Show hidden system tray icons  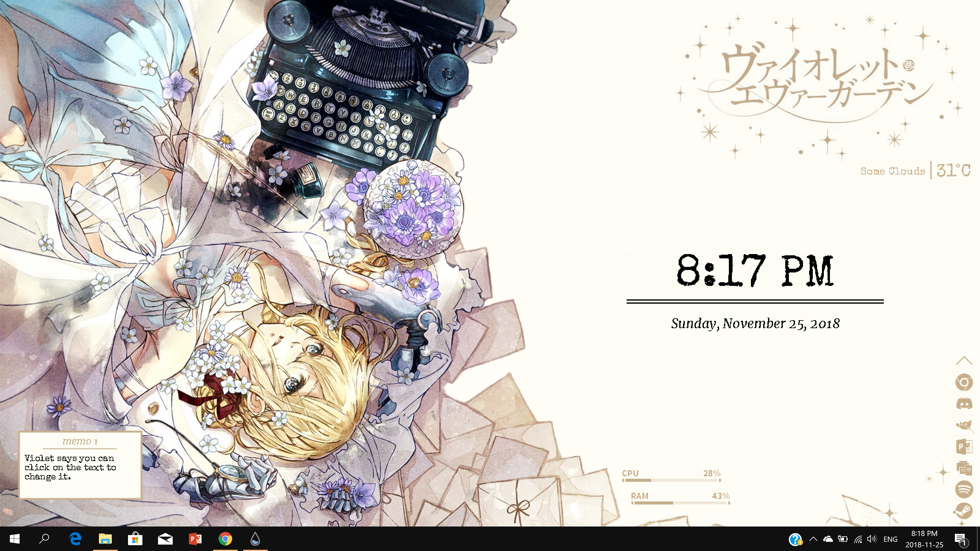click(813, 539)
